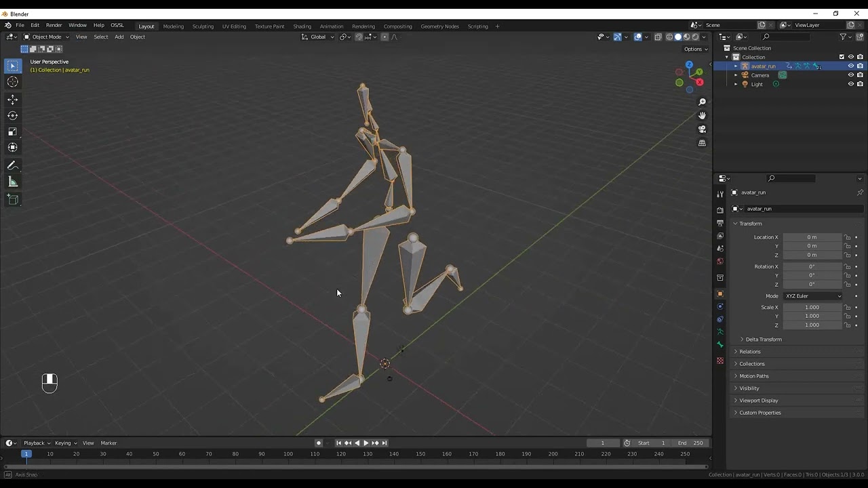Screen dimensions: 868x488
Task: Hide avatar_run in viewport via eye icon
Action: click(x=851, y=66)
